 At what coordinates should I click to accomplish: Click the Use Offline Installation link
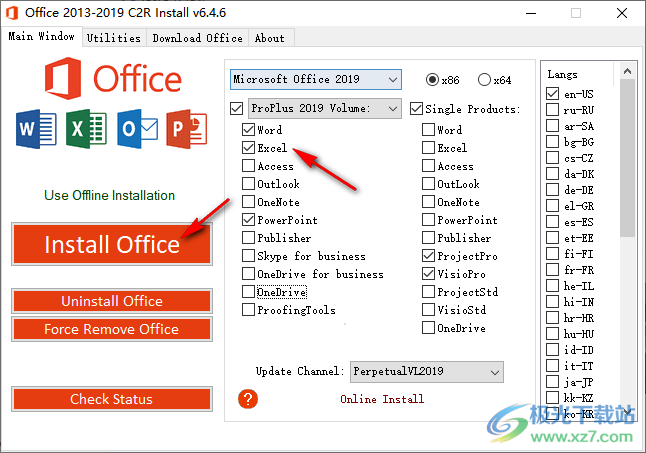(x=110, y=195)
